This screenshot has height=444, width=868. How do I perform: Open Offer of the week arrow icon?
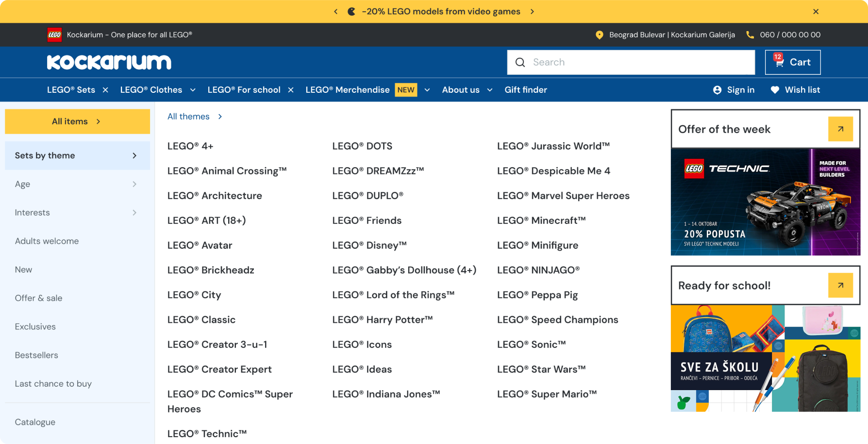click(x=840, y=129)
